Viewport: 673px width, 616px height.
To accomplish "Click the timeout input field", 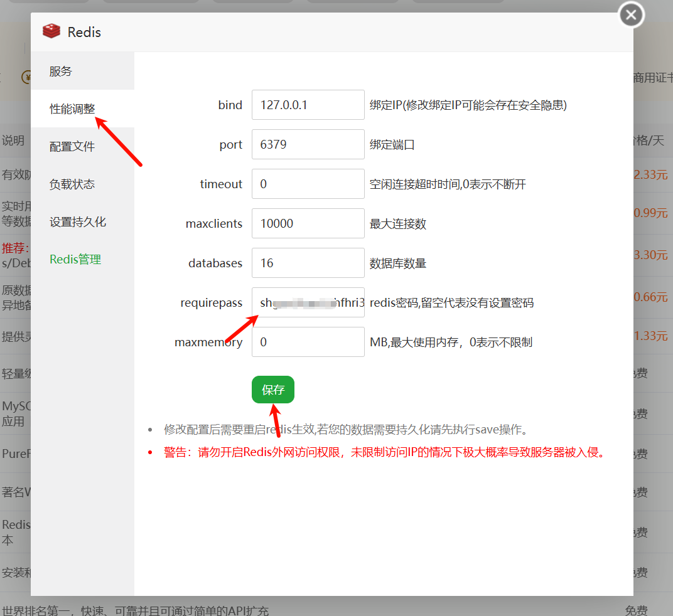I will point(308,184).
